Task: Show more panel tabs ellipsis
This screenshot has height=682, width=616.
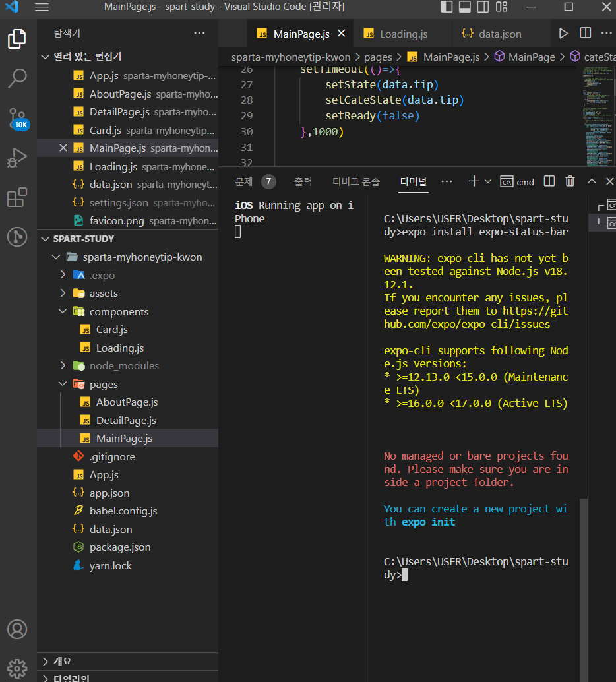Action: [447, 181]
